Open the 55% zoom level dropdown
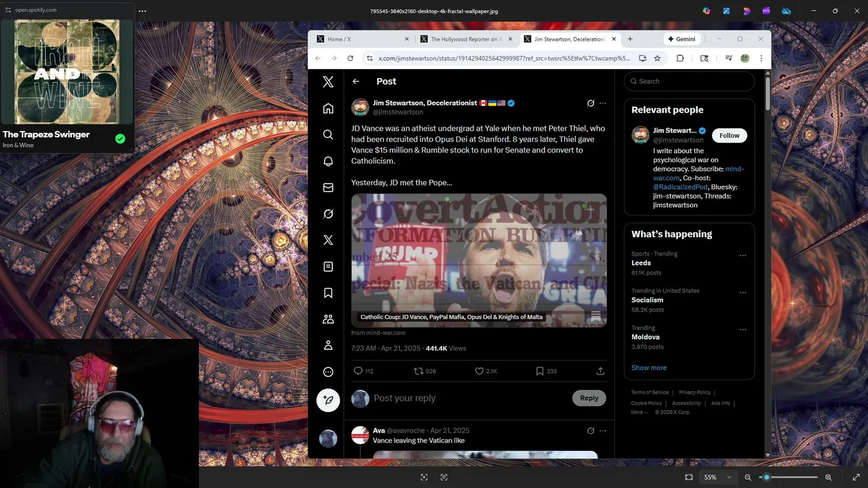Viewport: 868px width, 488px height. click(x=717, y=477)
